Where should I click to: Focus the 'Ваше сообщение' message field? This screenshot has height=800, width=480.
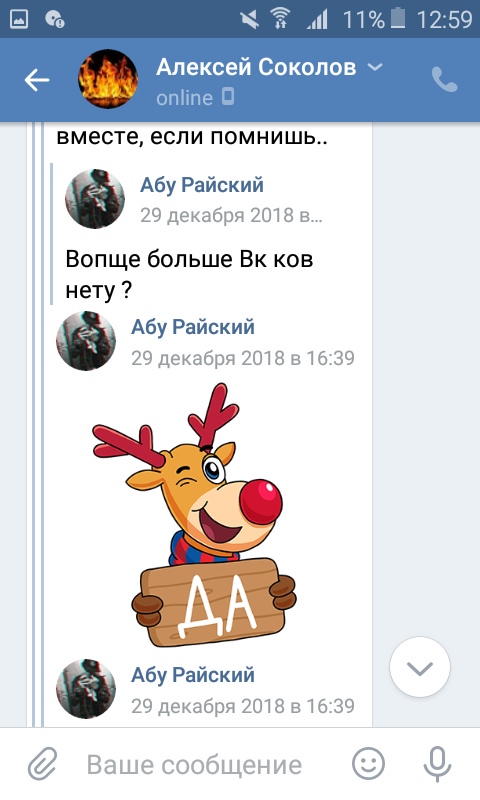194,765
